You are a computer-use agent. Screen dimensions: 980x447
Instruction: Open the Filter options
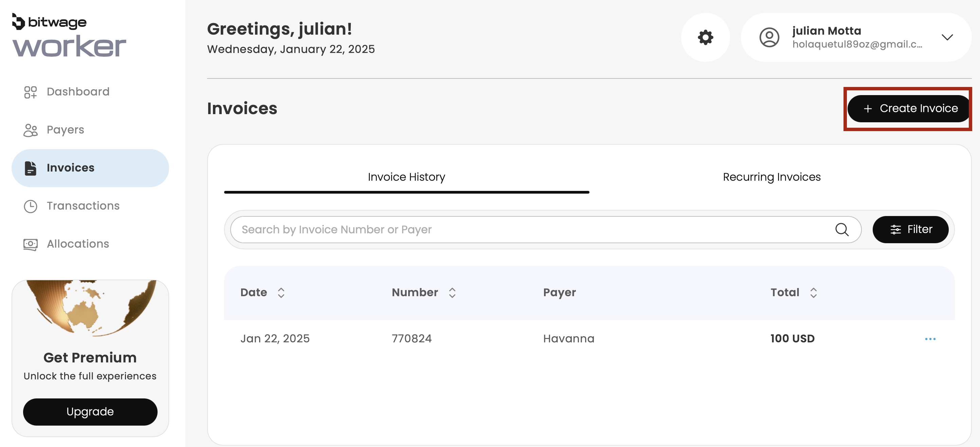point(910,229)
